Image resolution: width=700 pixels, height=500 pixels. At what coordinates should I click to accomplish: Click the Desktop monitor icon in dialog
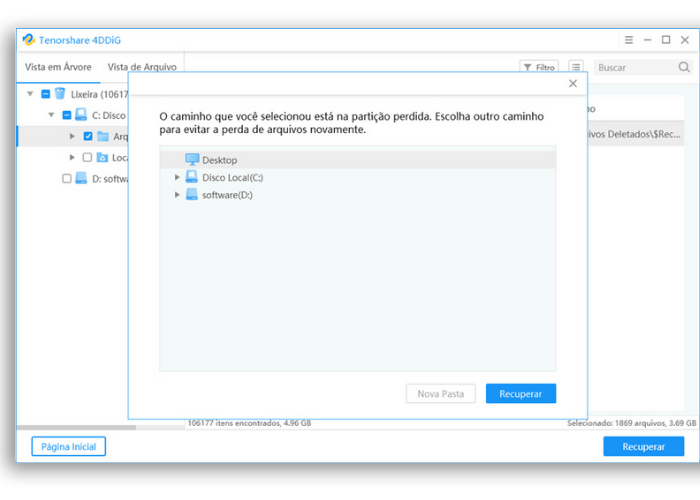click(192, 159)
